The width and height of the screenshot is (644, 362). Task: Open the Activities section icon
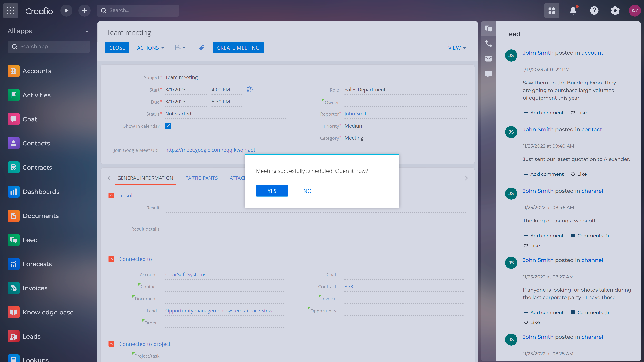pyautogui.click(x=13, y=95)
